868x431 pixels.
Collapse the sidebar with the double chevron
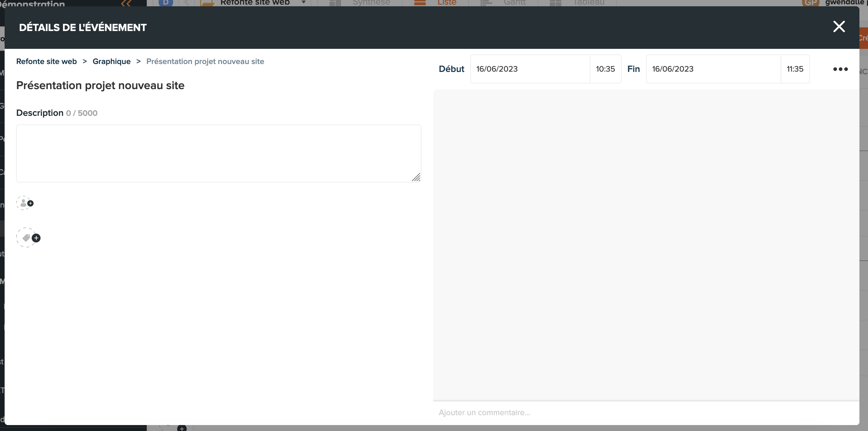tap(126, 3)
